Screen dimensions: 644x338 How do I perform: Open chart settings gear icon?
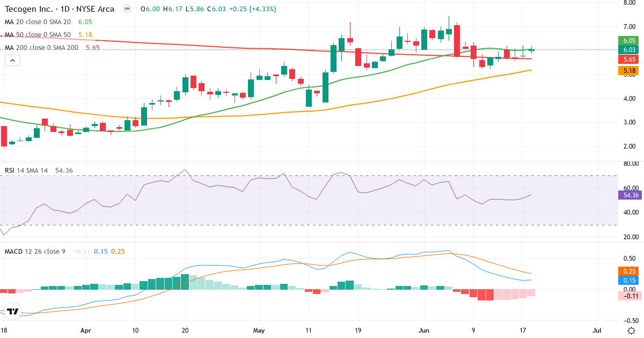click(x=632, y=330)
